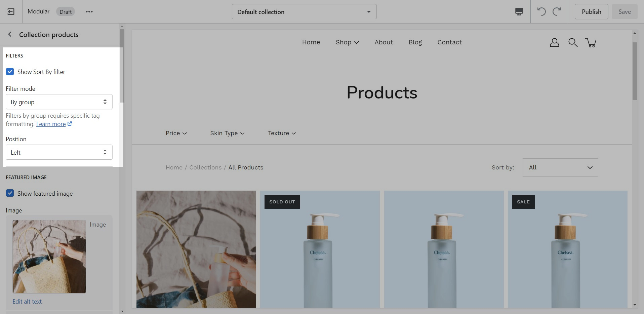
Task: Open the Learn more link
Action: [x=51, y=124]
